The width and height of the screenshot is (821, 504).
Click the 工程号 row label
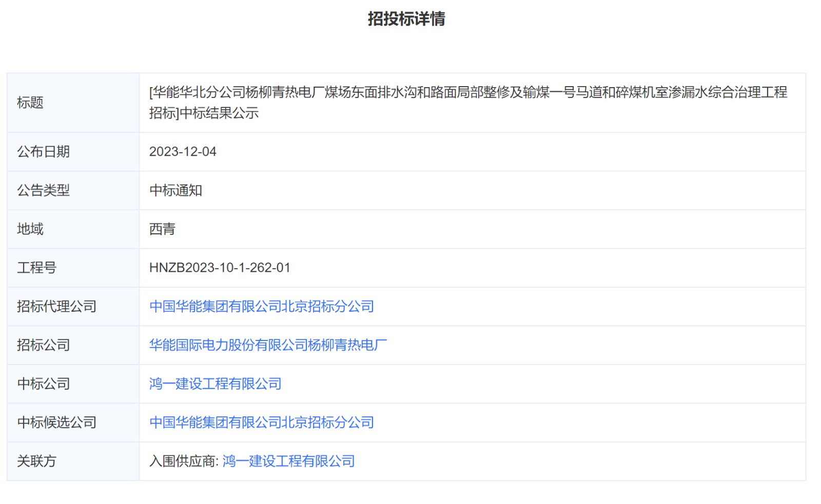(36, 268)
